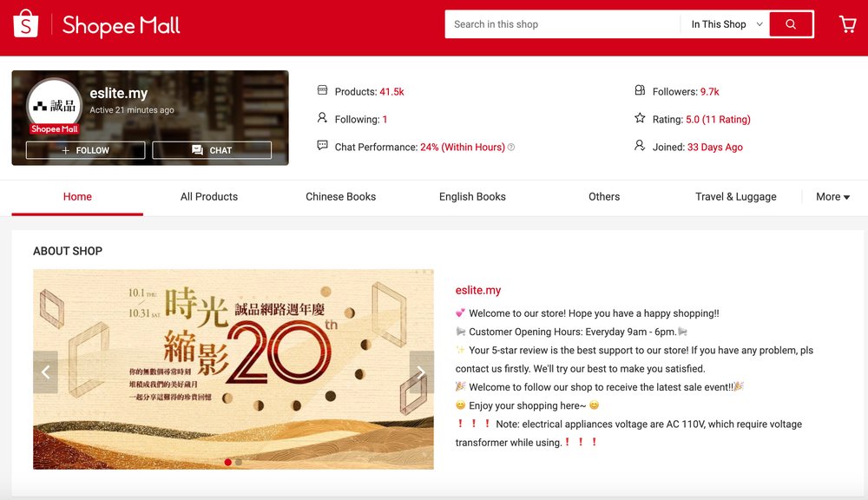This screenshot has width=868, height=500.
Task: Click the Joined person icon
Action: pyautogui.click(x=640, y=146)
